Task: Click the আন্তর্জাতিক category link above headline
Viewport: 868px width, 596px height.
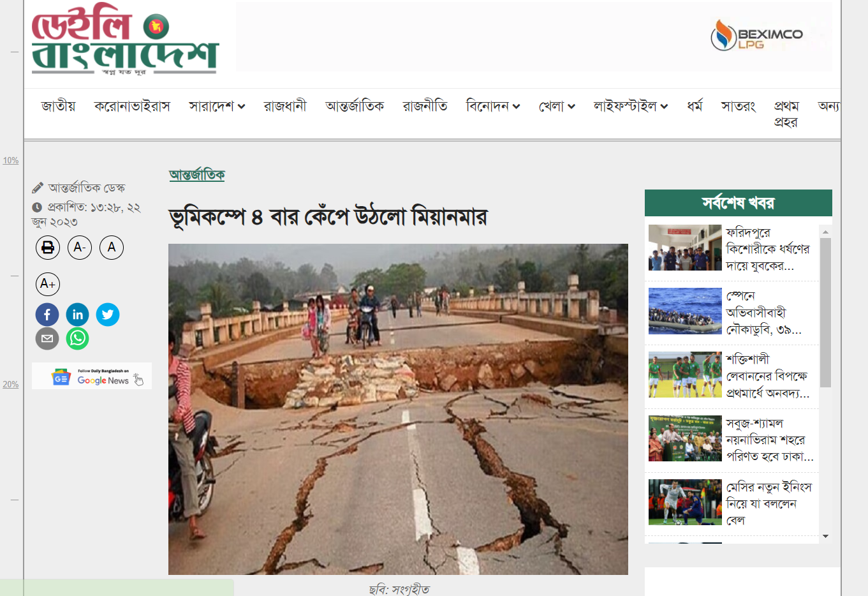Action: (197, 175)
